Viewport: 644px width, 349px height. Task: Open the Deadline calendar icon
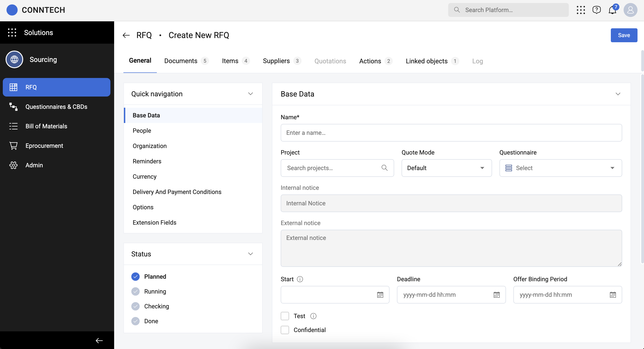click(496, 295)
